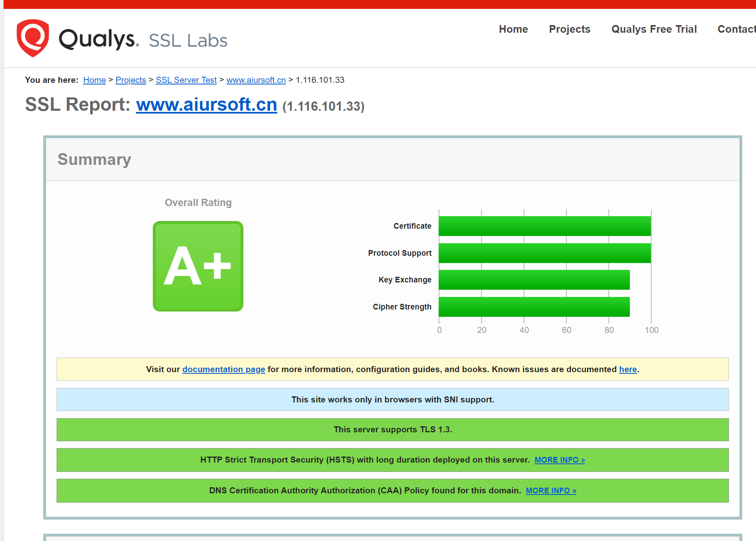Click the A+ overall rating badge
The width and height of the screenshot is (756, 541).
click(198, 266)
